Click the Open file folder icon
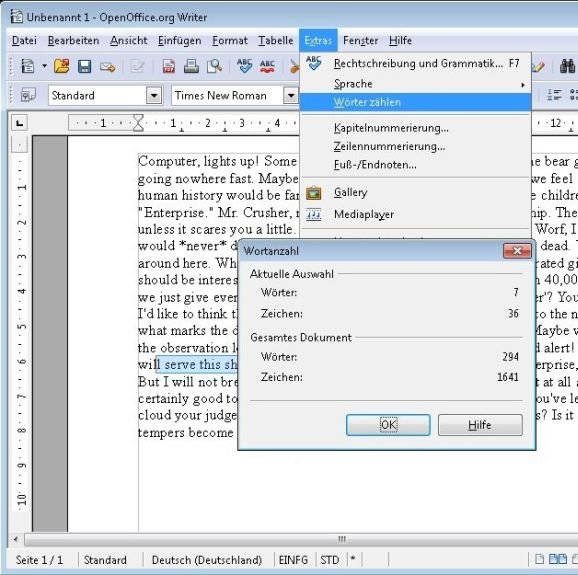The width and height of the screenshot is (578, 575). [x=62, y=66]
